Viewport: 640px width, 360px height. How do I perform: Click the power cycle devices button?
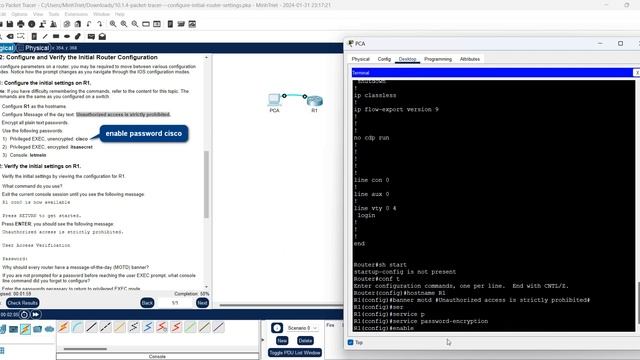24,314
